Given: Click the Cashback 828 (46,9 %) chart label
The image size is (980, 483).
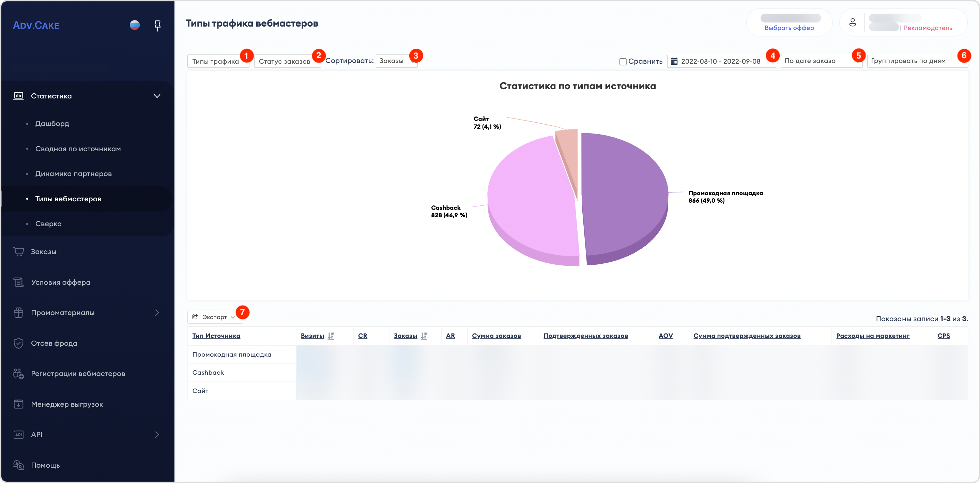Looking at the screenshot, I should [449, 212].
